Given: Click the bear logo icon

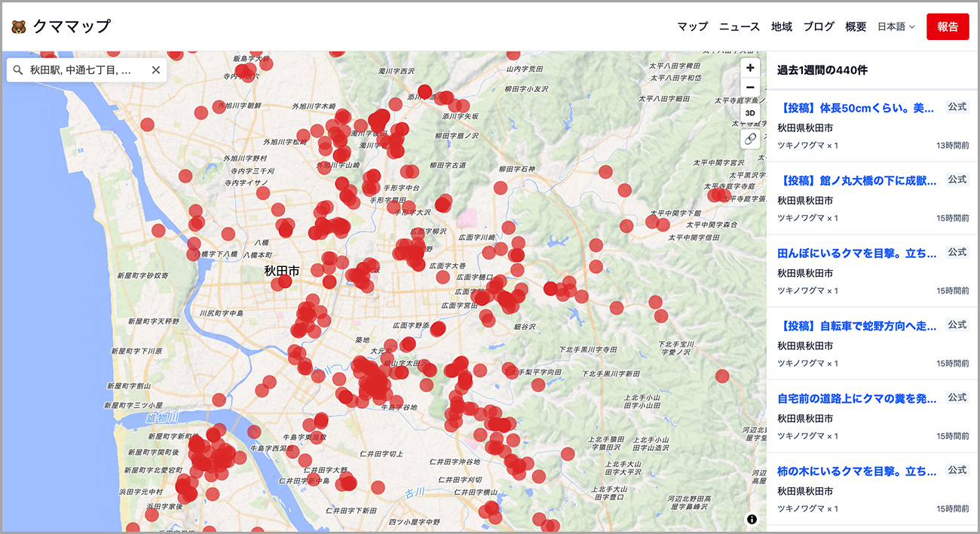Looking at the screenshot, I should click(19, 26).
